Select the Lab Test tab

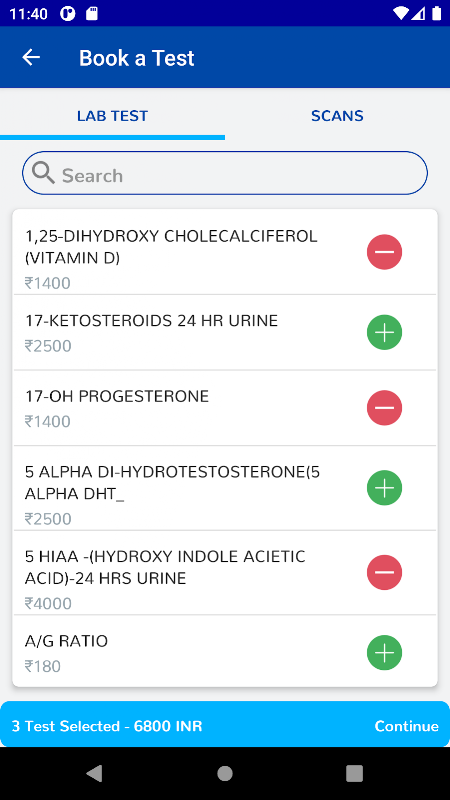[112, 116]
